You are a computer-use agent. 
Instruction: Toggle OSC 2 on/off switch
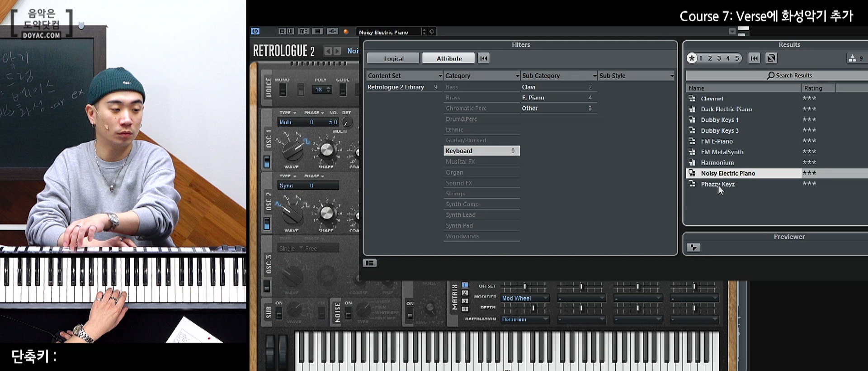click(x=267, y=224)
